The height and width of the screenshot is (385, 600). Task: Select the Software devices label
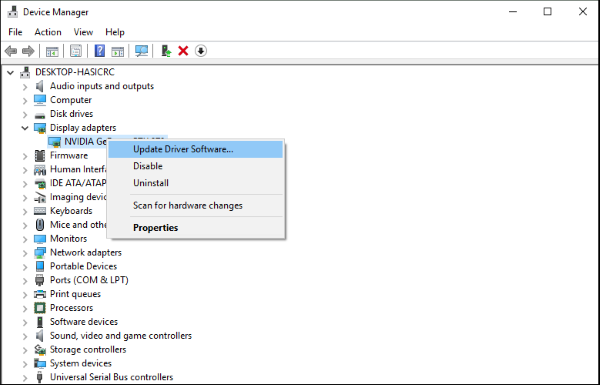[84, 322]
